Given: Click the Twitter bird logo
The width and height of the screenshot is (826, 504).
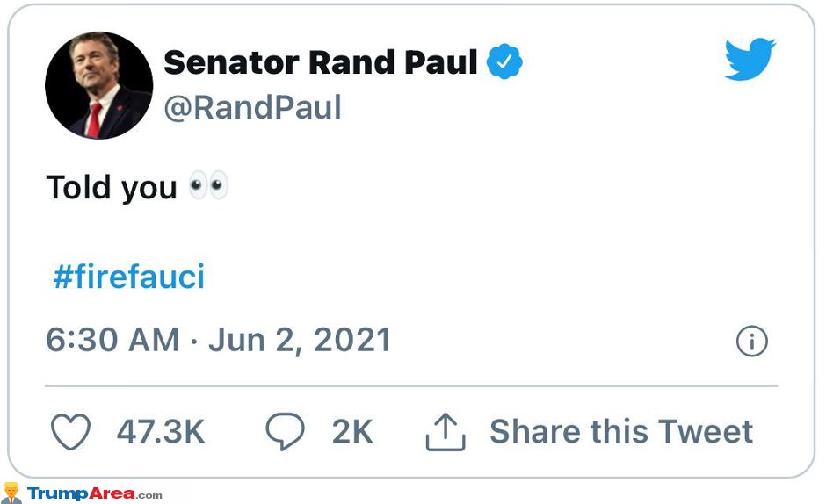Looking at the screenshot, I should pyautogui.click(x=750, y=59).
